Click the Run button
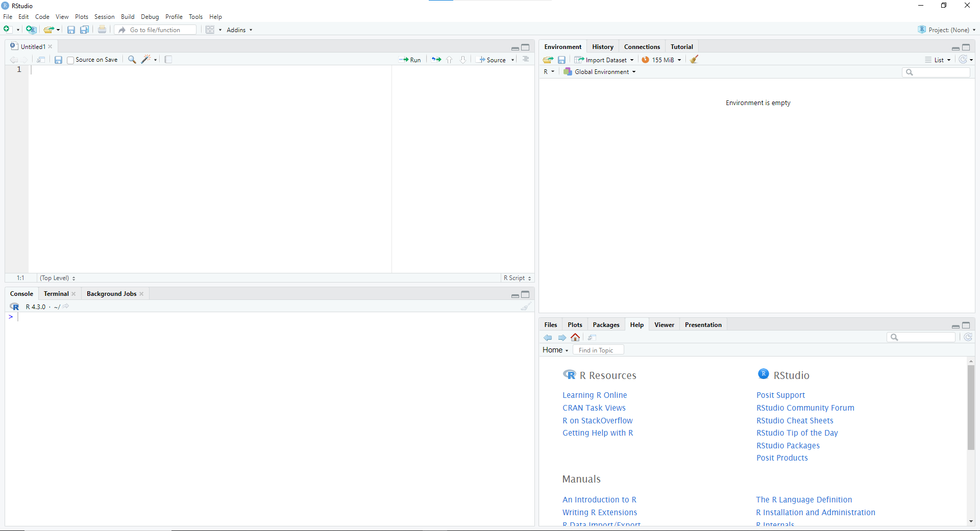Viewport: 980px width, 531px height. [410, 60]
